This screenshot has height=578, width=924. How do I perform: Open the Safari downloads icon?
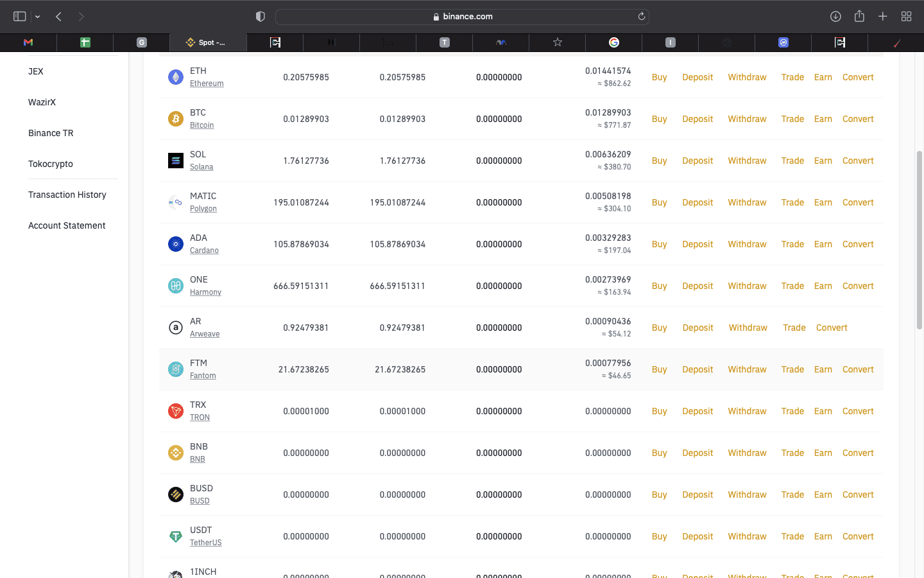point(835,17)
